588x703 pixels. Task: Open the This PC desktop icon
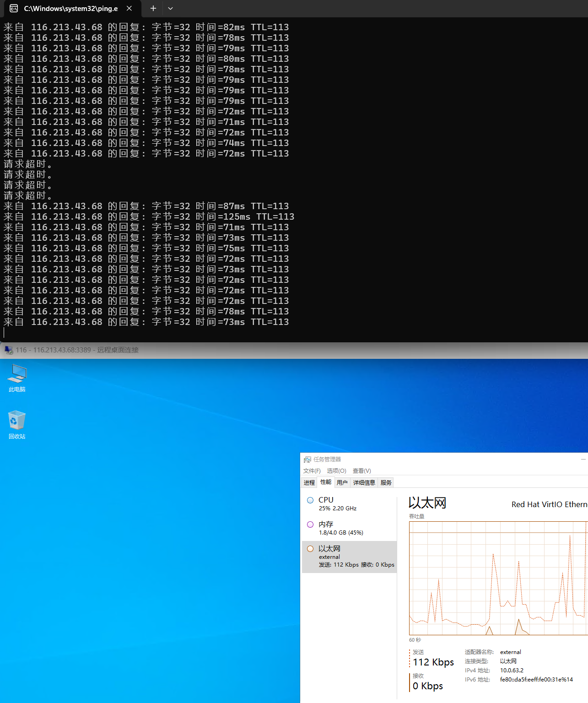click(17, 378)
